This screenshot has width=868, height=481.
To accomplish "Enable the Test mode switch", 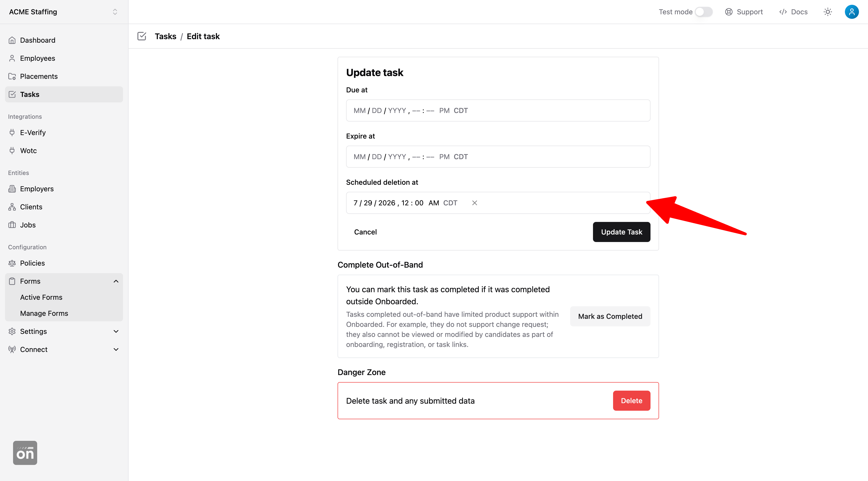I will tap(703, 12).
